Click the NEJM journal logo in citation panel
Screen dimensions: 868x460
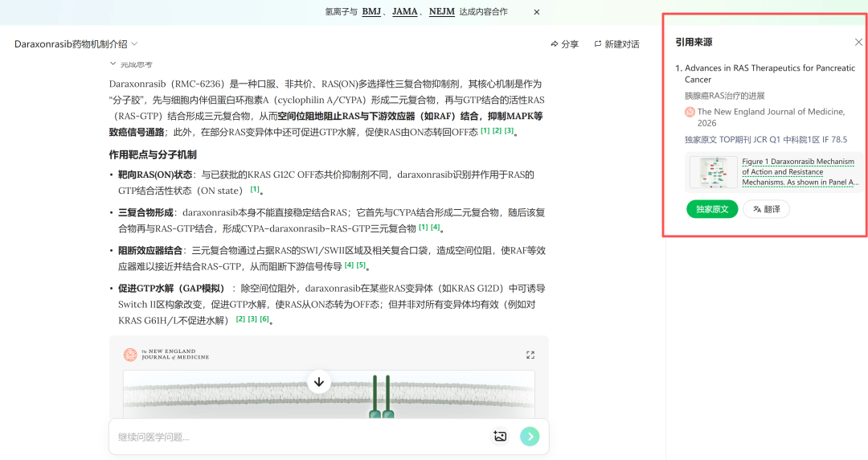(690, 112)
